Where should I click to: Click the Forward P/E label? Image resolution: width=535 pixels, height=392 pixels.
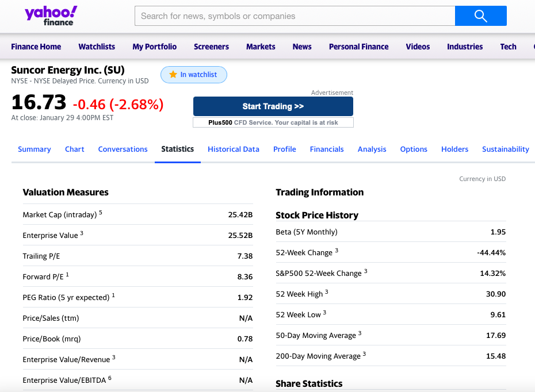click(43, 277)
